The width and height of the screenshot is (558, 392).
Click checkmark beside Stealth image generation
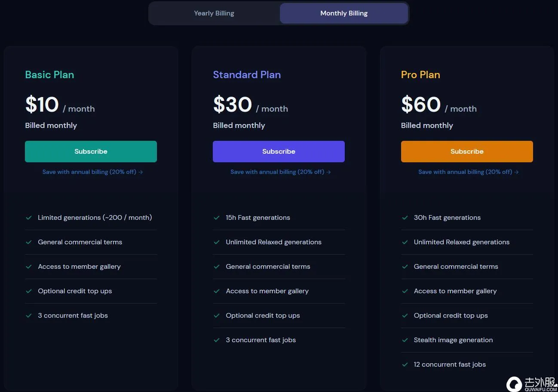coord(405,340)
